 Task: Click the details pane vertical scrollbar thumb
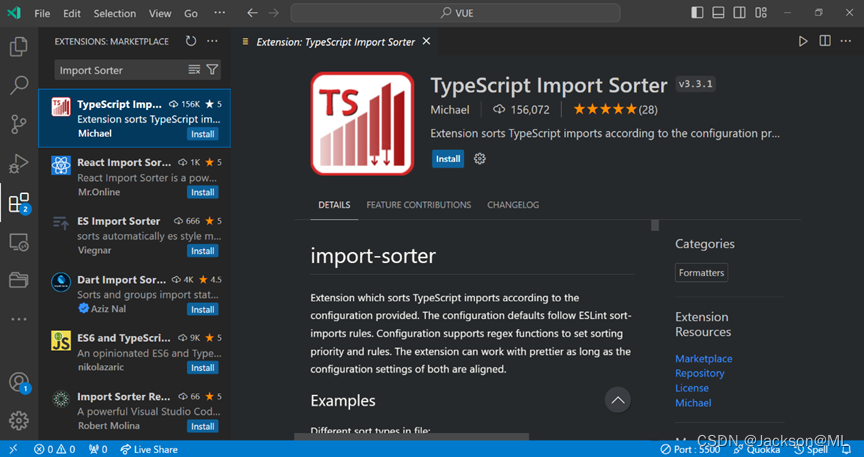point(655,225)
